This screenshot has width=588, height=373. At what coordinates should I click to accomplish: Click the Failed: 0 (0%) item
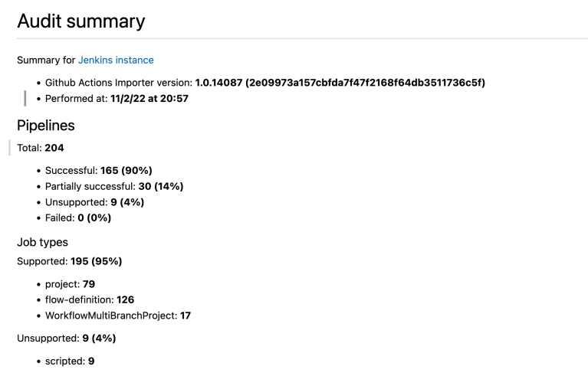pos(84,218)
